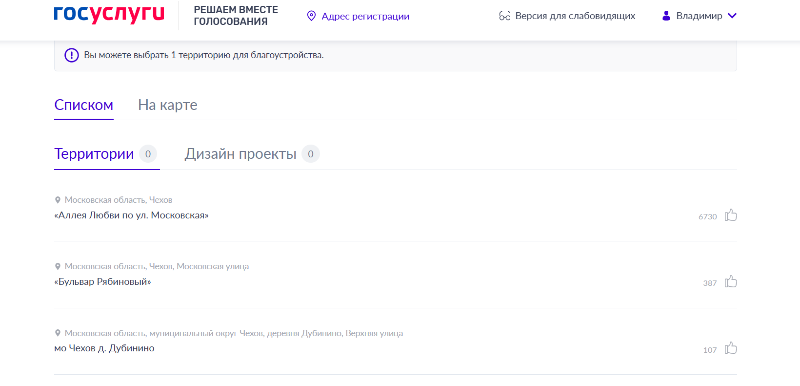Click address text Московская область, Чехов, Московская улица
This screenshot has width=800, height=386.
(x=157, y=266)
